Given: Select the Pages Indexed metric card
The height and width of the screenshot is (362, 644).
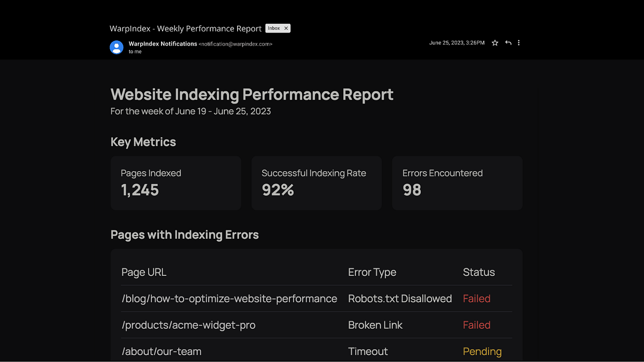Looking at the screenshot, I should pyautogui.click(x=175, y=183).
